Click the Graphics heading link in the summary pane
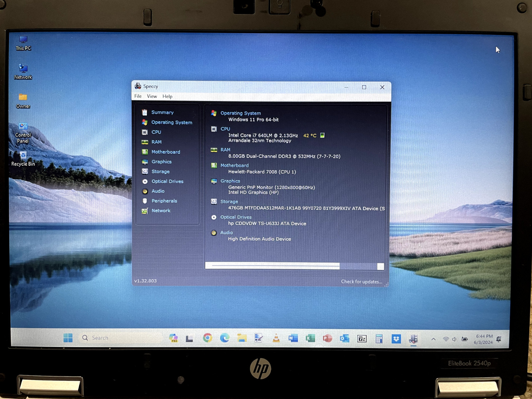Image resolution: width=532 pixels, height=399 pixels. [230, 181]
